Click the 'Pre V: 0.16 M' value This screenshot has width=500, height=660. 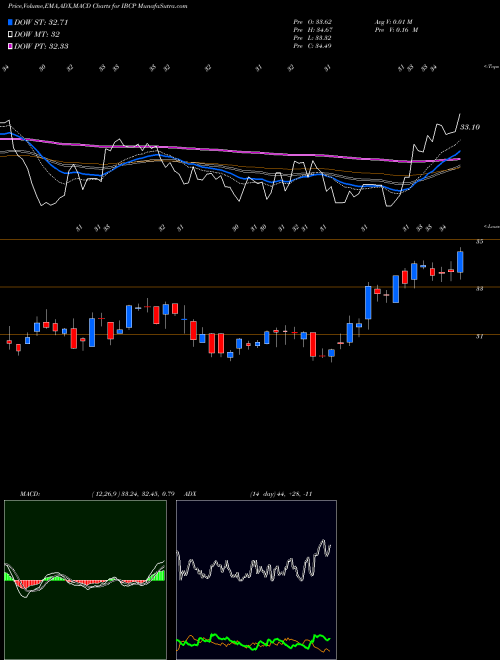(396, 30)
